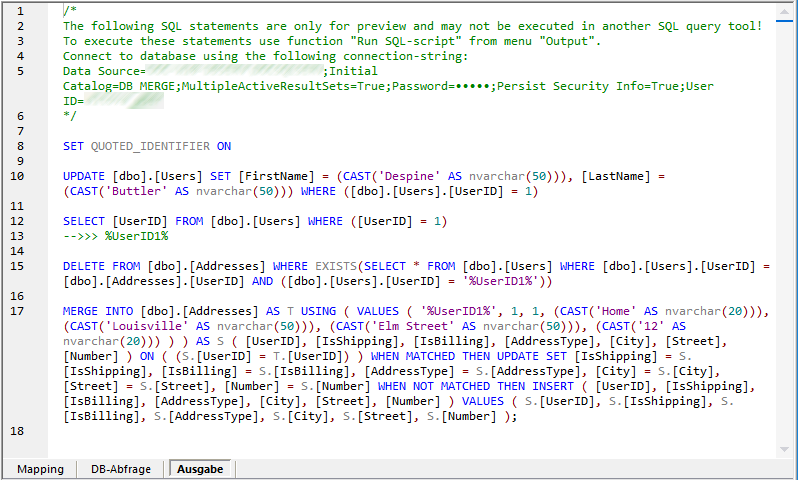This screenshot has height=480, width=798.
Task: Click the "-->>> %UserID1%" line
Action: tap(115, 236)
